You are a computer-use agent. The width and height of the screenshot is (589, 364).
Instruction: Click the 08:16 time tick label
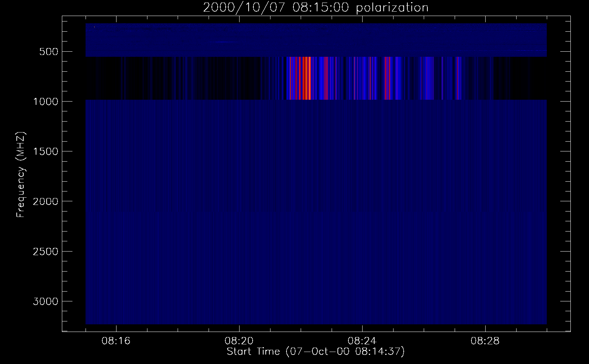pos(116,341)
